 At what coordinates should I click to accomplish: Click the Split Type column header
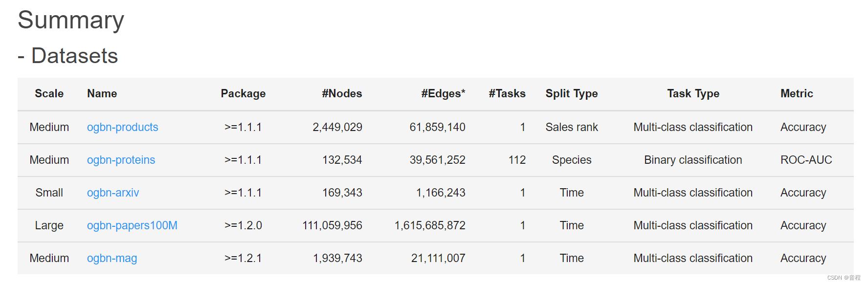pos(572,94)
